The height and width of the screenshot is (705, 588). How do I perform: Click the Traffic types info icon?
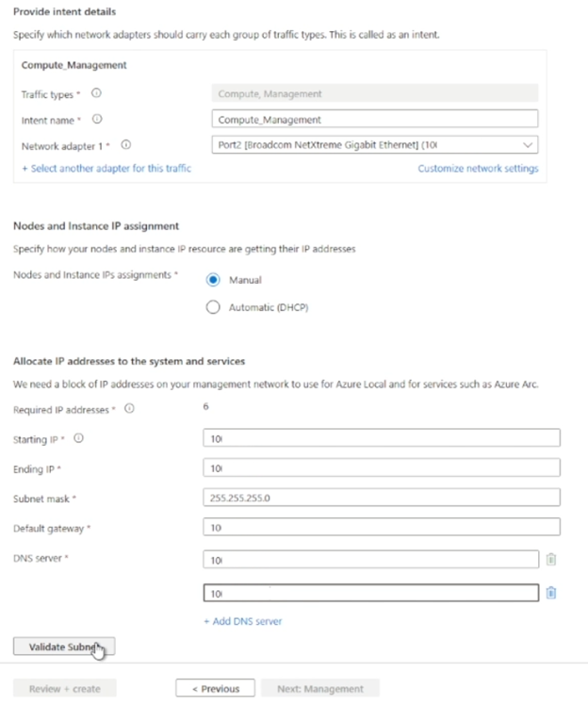(97, 93)
